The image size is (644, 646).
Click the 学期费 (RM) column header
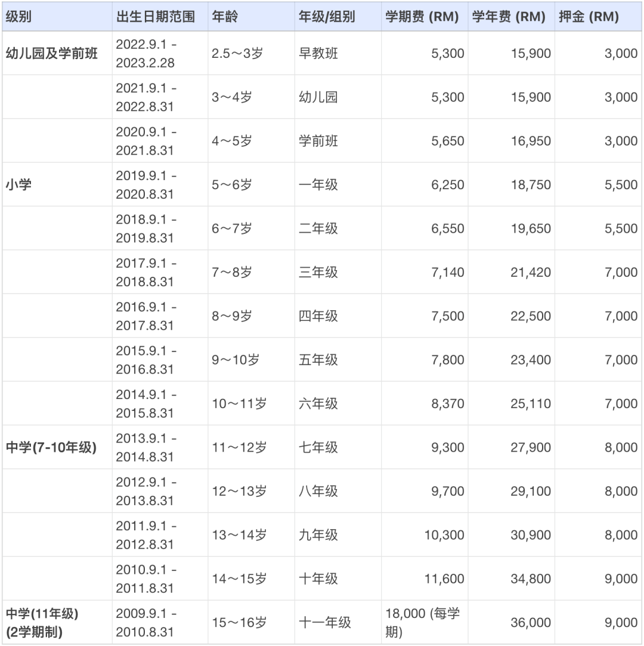[x=425, y=17]
